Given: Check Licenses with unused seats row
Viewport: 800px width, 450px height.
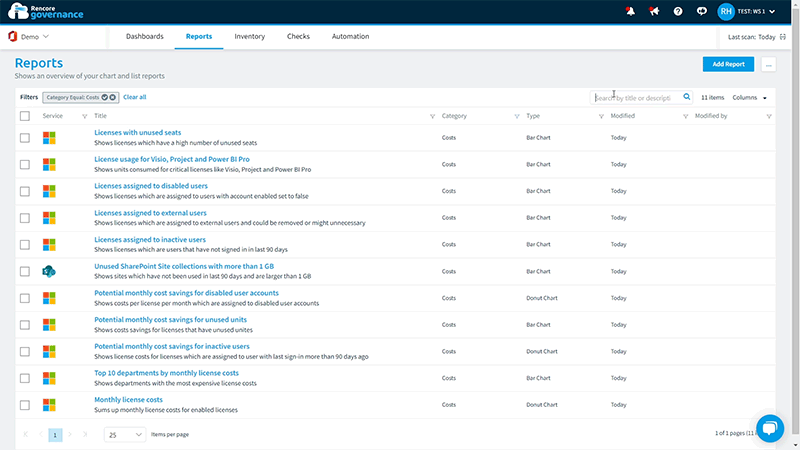Looking at the screenshot, I should coord(24,138).
